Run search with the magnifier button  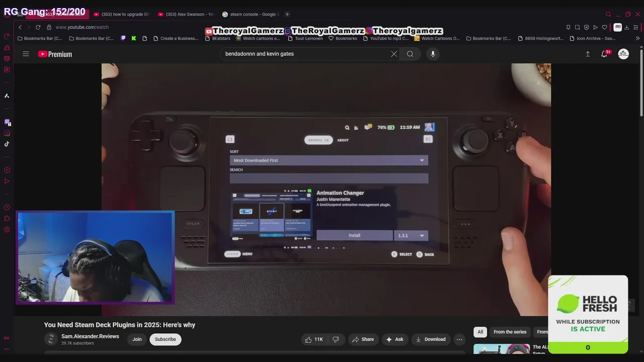[x=410, y=54]
